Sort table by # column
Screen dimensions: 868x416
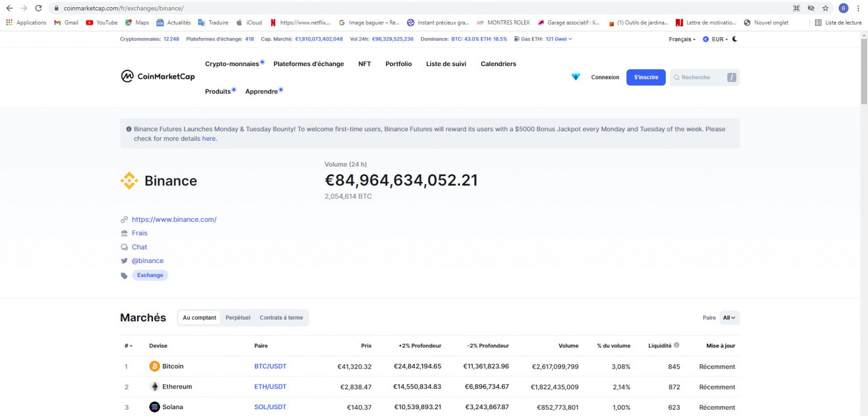tap(128, 346)
